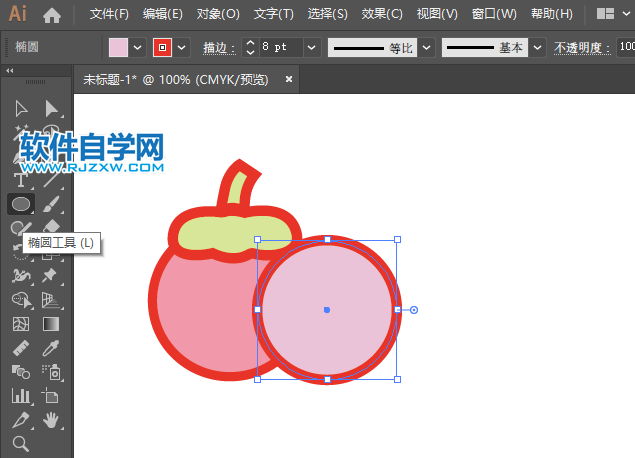This screenshot has width=635, height=458.
Task: Select the Line Segment tool
Action: click(x=51, y=179)
